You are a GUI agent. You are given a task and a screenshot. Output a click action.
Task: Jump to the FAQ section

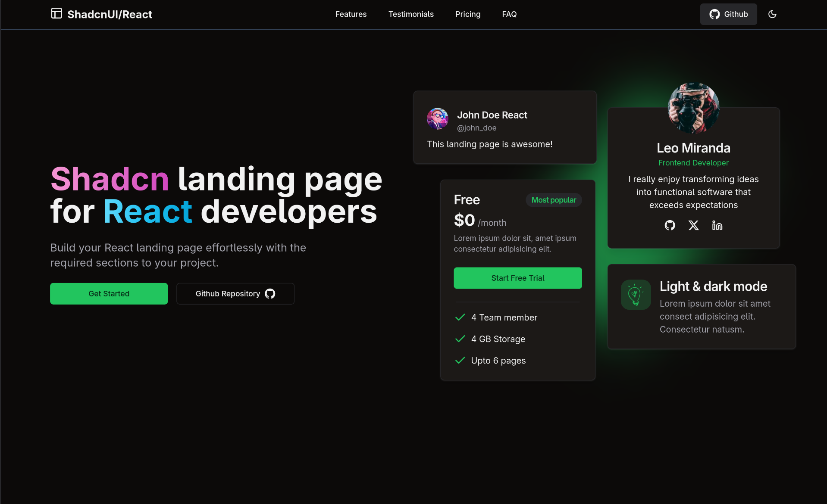[509, 14]
